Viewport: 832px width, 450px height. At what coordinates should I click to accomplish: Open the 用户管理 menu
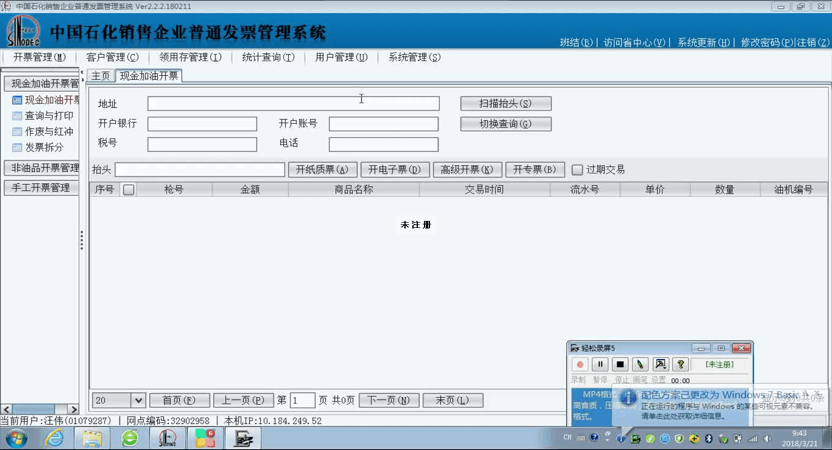pos(341,57)
